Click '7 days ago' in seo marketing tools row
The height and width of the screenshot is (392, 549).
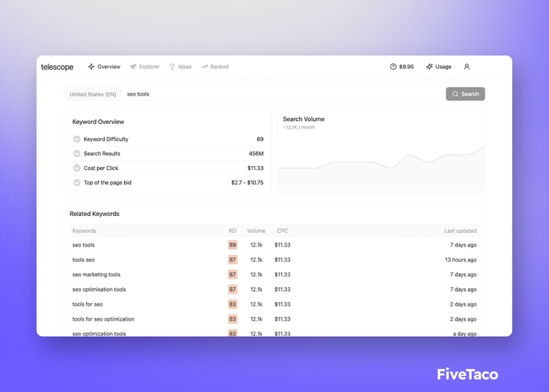[x=463, y=274]
